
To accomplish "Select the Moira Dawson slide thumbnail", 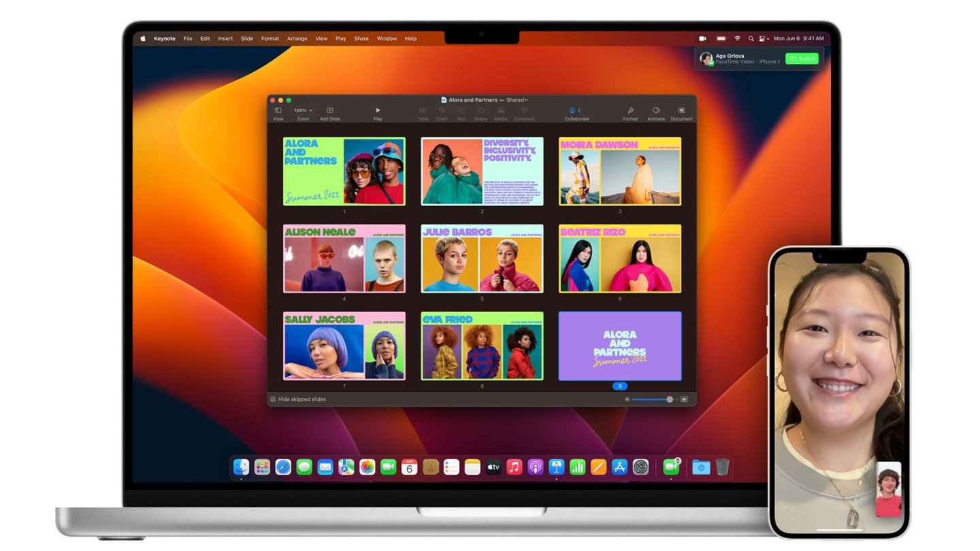I will [619, 171].
